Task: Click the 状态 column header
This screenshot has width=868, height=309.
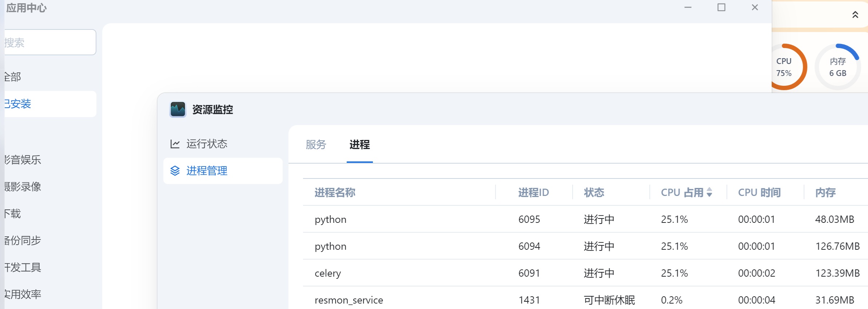Action: pos(594,192)
